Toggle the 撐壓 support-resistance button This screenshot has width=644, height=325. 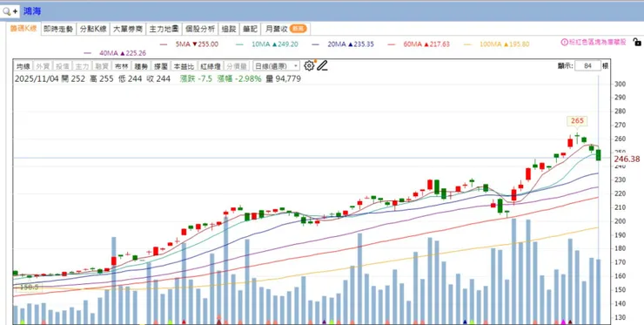pyautogui.click(x=160, y=66)
